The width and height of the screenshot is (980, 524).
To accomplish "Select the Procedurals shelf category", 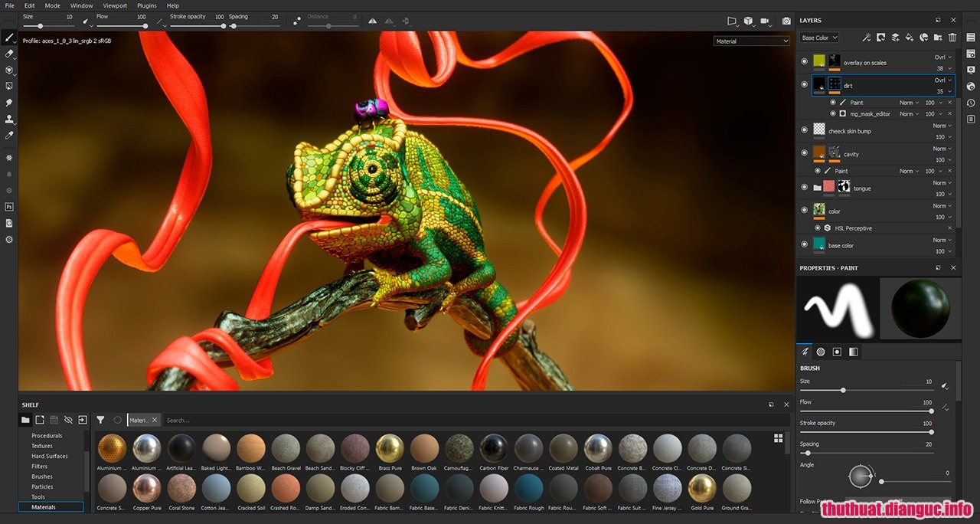I will click(x=47, y=435).
